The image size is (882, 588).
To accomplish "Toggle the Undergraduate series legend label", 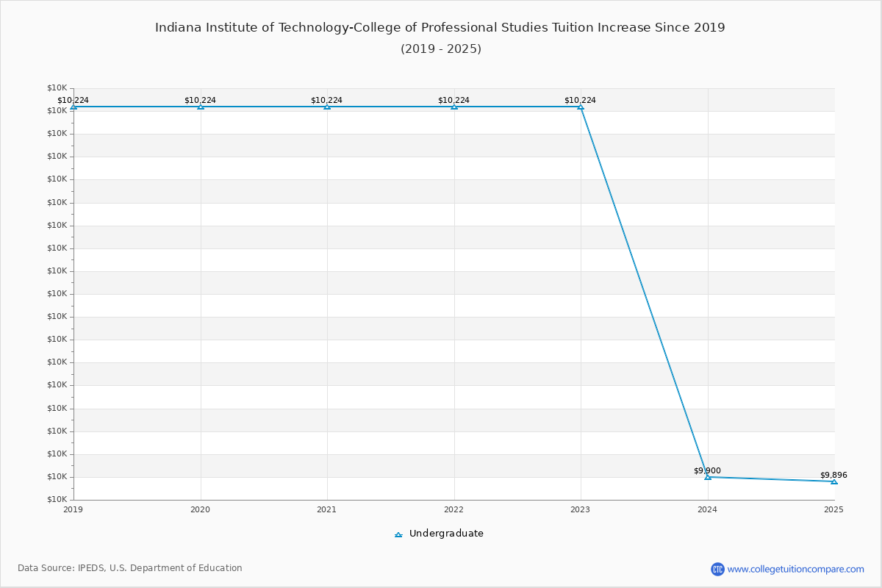I will coord(446,534).
